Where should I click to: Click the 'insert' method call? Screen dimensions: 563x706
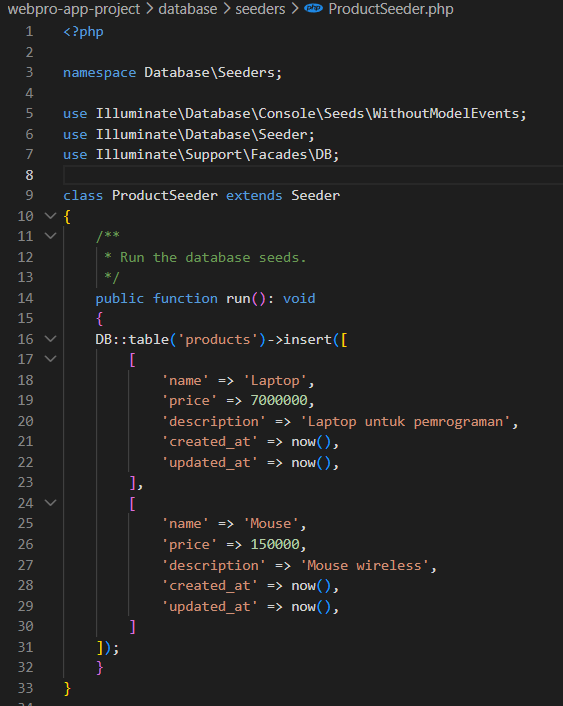point(308,339)
